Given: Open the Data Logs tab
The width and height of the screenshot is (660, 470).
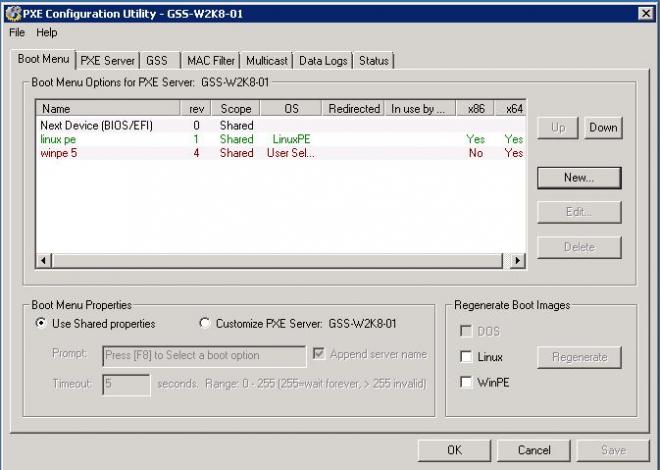Looking at the screenshot, I should (323, 61).
